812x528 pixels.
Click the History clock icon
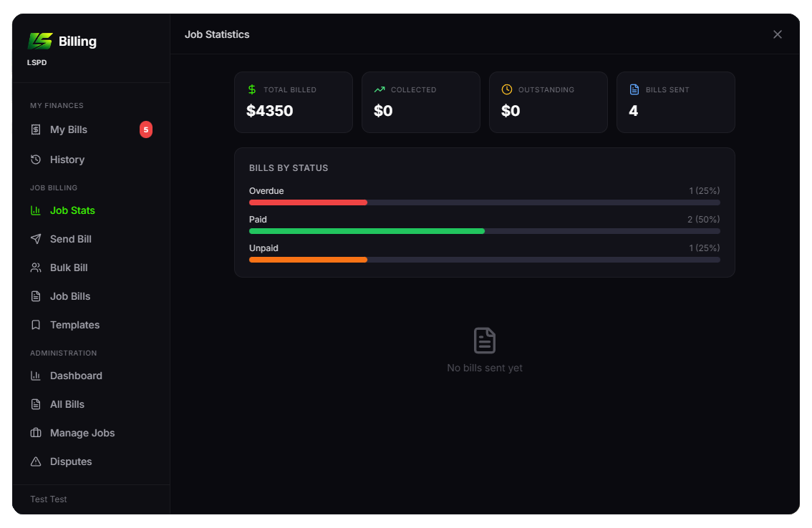click(x=36, y=160)
